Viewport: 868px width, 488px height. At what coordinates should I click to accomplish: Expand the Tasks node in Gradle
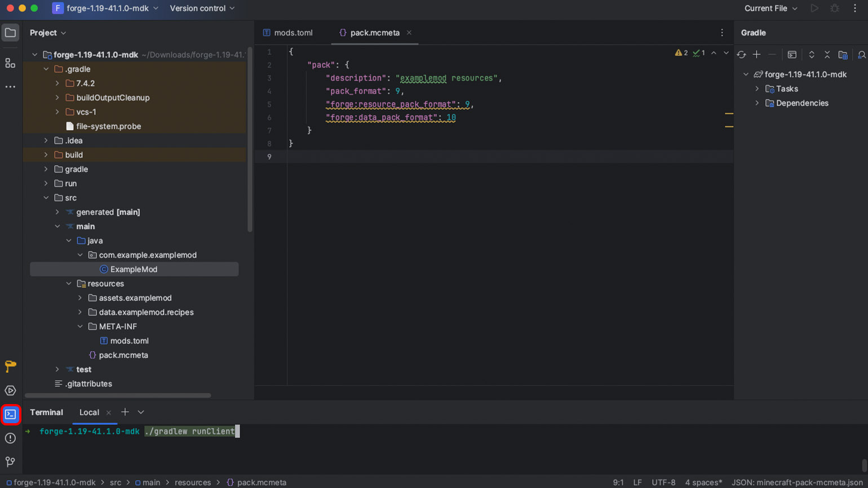(x=757, y=89)
